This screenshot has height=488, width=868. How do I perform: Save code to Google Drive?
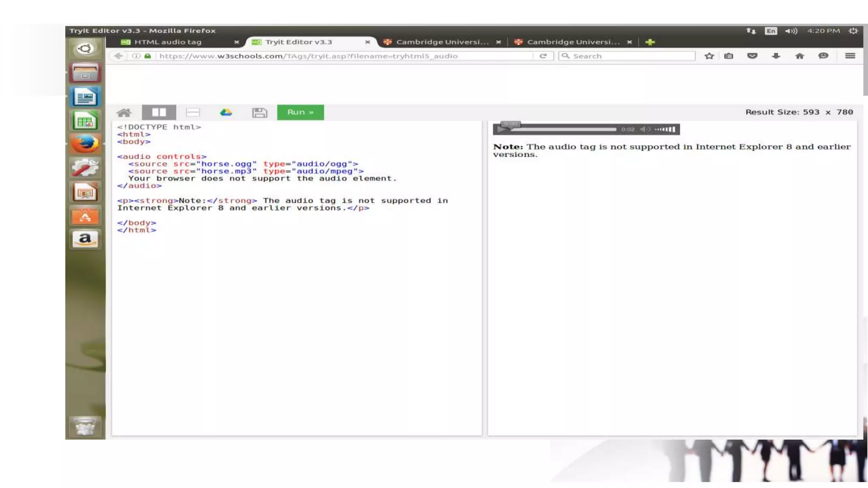(226, 112)
